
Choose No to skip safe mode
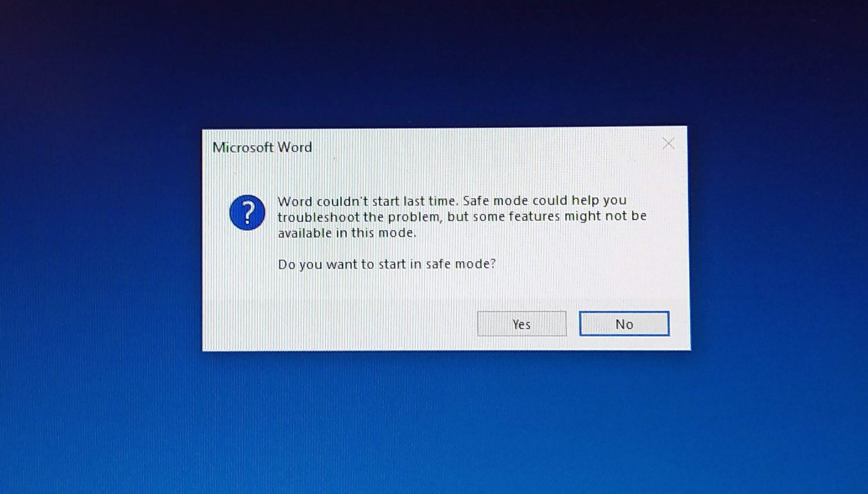pos(624,324)
